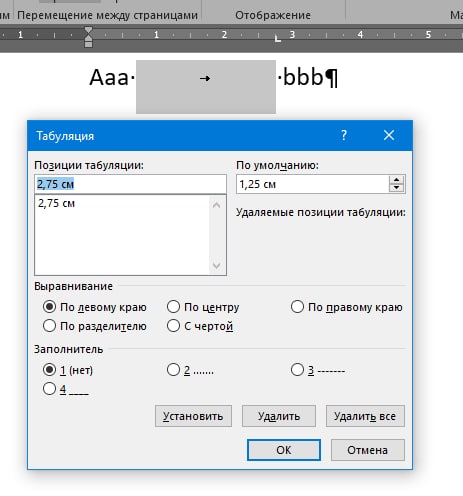Close the Табуляция dialog
This screenshot has width=463, height=496.
click(x=389, y=135)
